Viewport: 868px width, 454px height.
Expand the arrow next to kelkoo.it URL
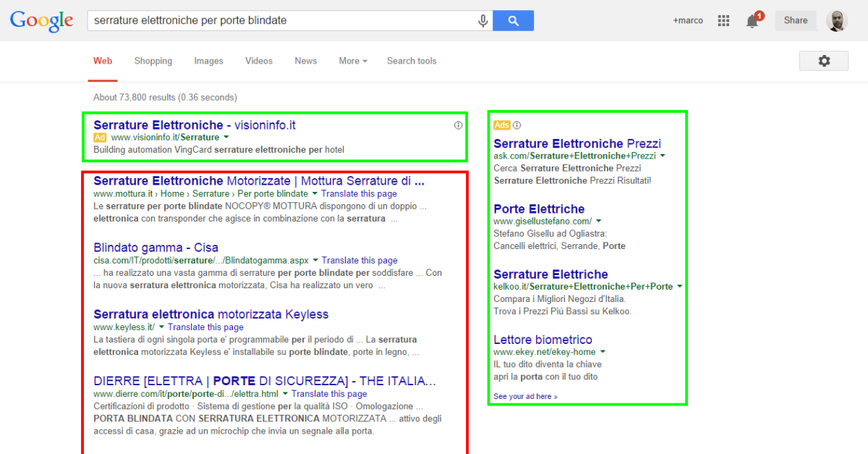679,287
